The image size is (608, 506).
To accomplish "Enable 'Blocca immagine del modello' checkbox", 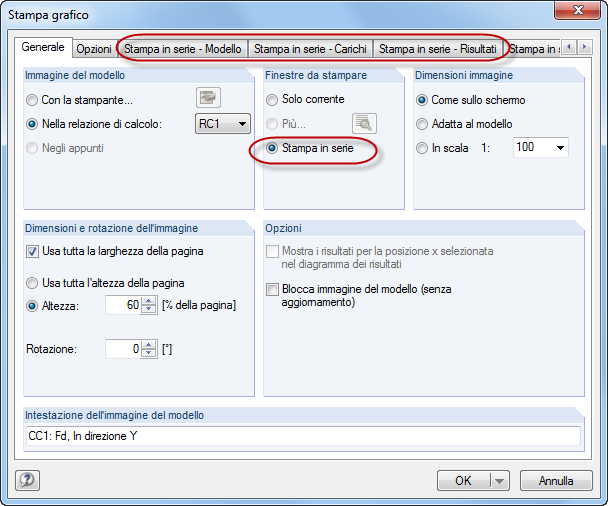I will (359, 295).
